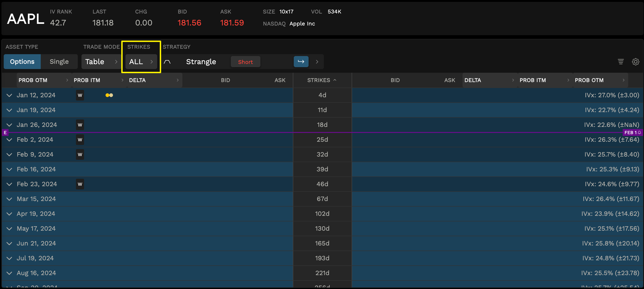
Task: Click the right chevron beside the order arrow
Action: coord(317,62)
